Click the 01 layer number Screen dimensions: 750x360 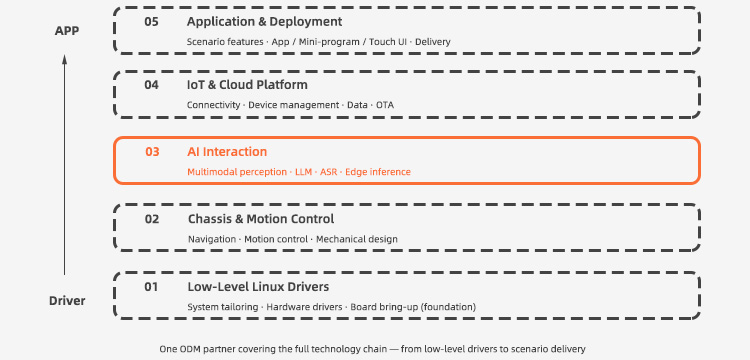(x=151, y=287)
